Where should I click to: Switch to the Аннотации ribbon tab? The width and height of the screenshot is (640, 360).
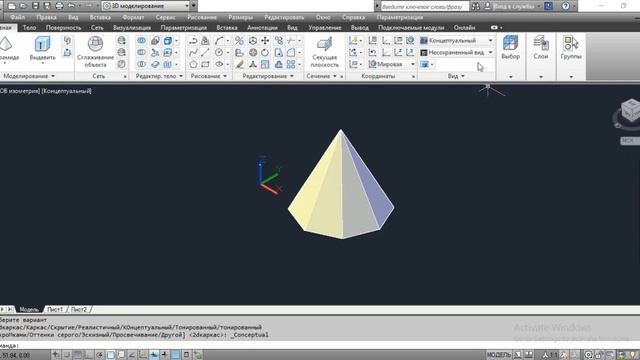(262, 27)
